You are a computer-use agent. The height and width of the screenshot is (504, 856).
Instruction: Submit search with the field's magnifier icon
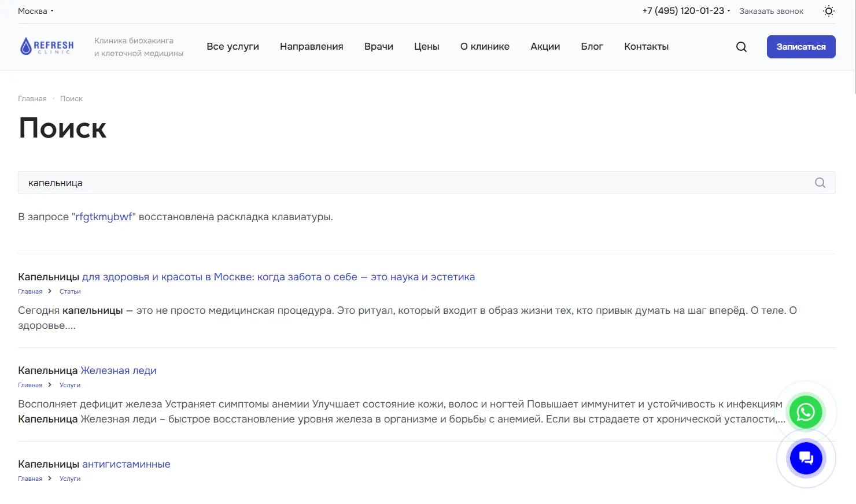[x=820, y=183]
